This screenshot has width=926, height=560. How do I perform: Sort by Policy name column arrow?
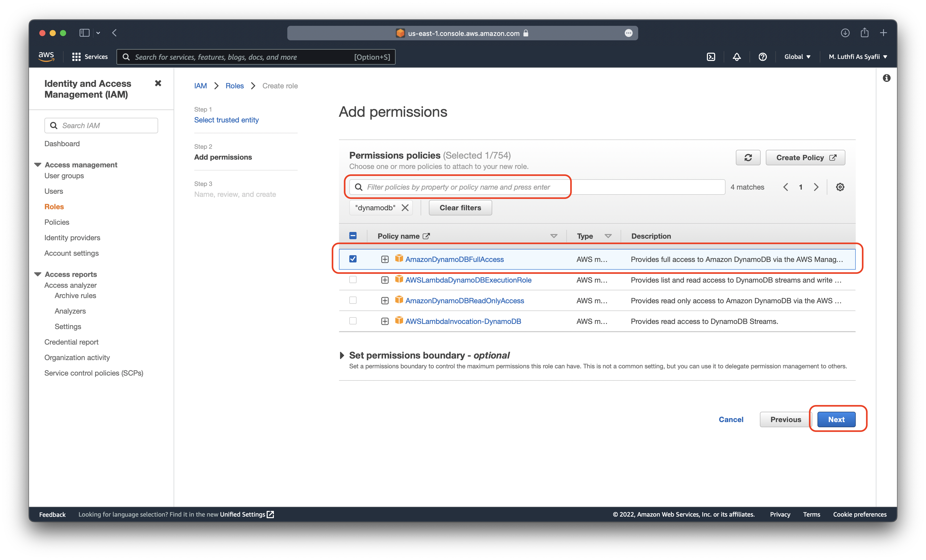[554, 236]
